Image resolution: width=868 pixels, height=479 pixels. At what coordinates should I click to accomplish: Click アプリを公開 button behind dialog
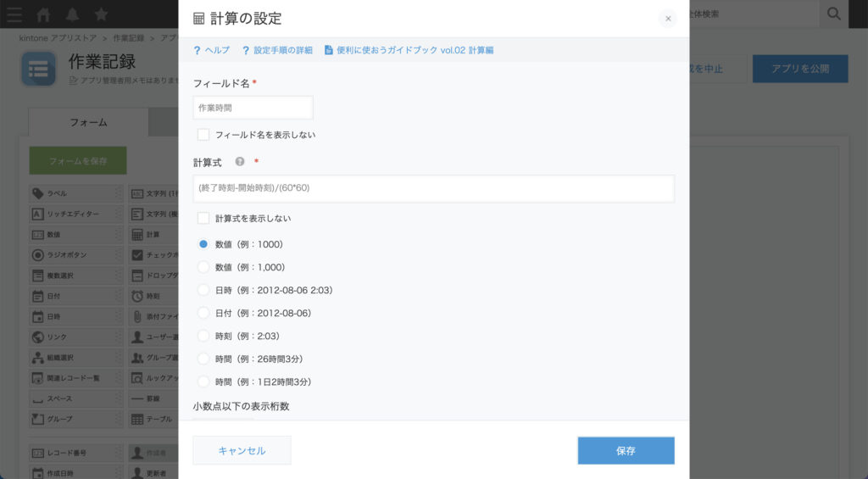point(800,69)
